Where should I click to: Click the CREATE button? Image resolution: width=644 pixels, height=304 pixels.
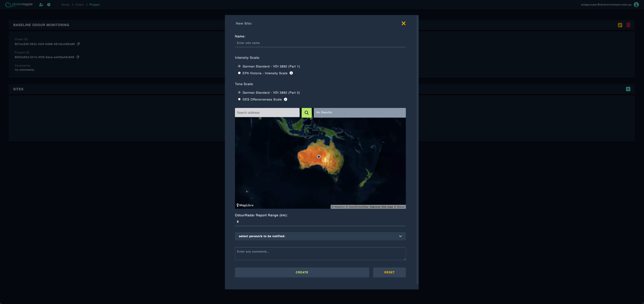click(x=302, y=272)
